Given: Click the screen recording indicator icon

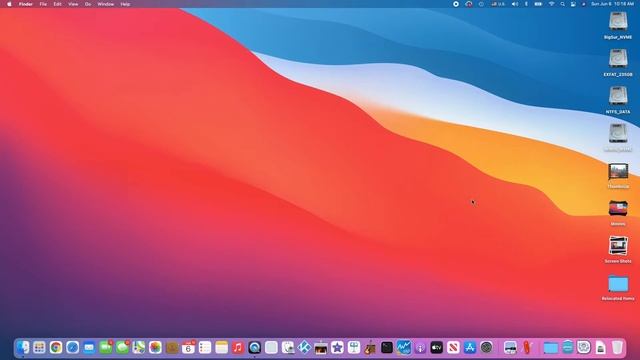Looking at the screenshot, I should [x=456, y=4].
